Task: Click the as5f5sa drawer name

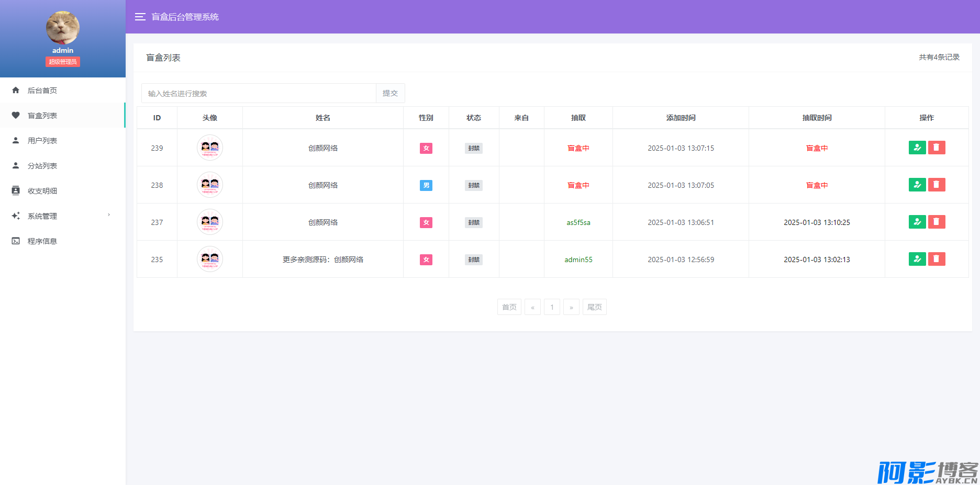Action: click(578, 222)
